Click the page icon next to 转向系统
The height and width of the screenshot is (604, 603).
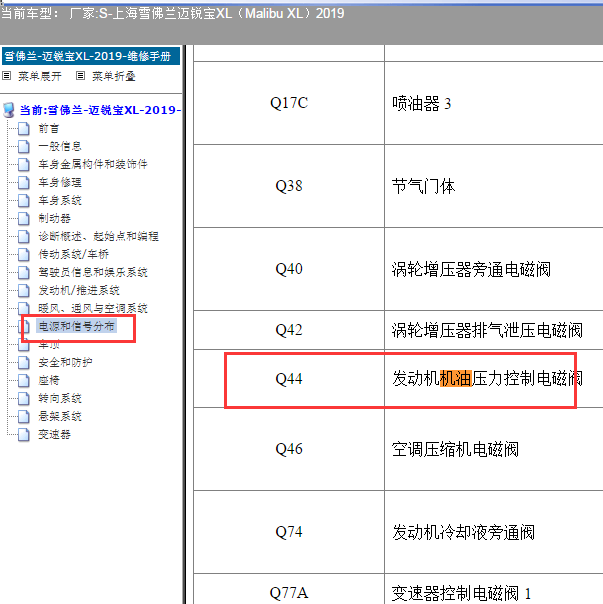24,398
